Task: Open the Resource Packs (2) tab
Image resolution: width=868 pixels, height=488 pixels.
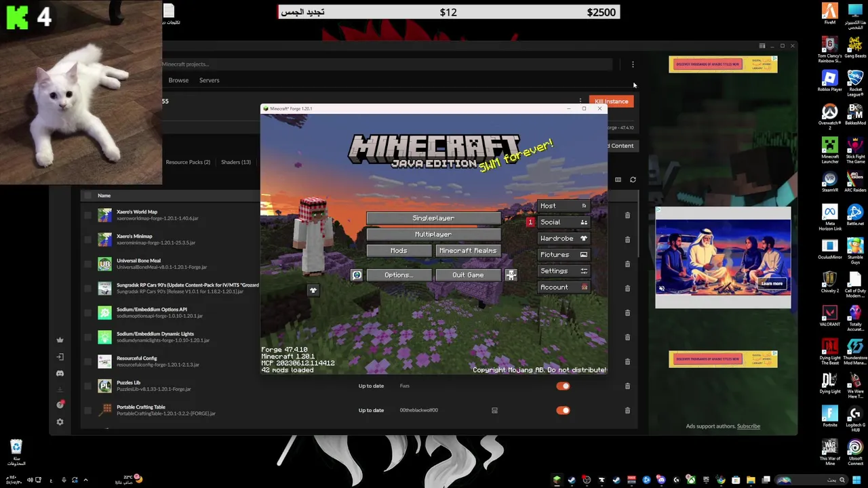Action: pos(188,162)
